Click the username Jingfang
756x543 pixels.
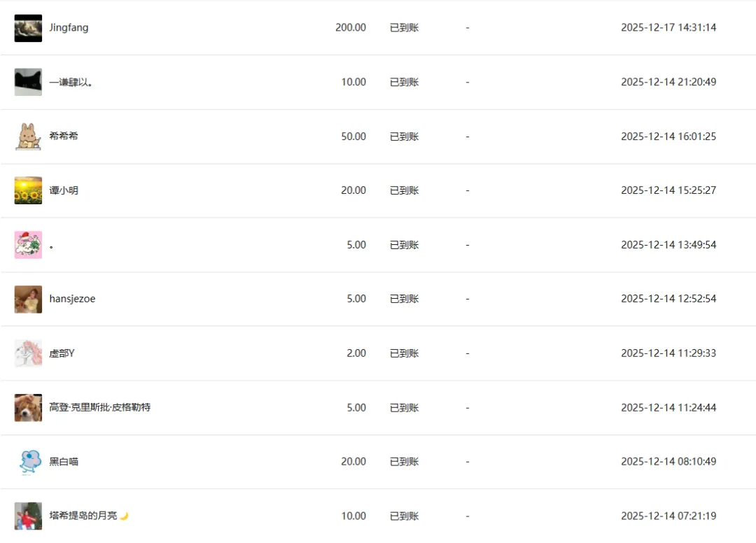[x=69, y=27]
